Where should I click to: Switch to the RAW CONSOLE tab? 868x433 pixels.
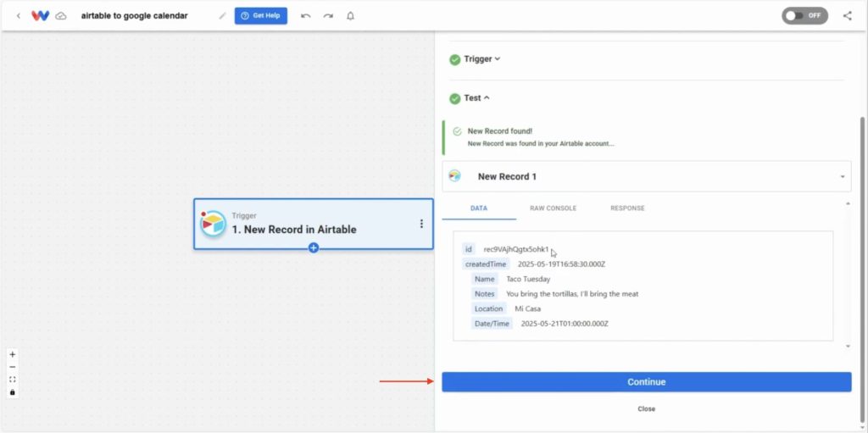click(553, 208)
